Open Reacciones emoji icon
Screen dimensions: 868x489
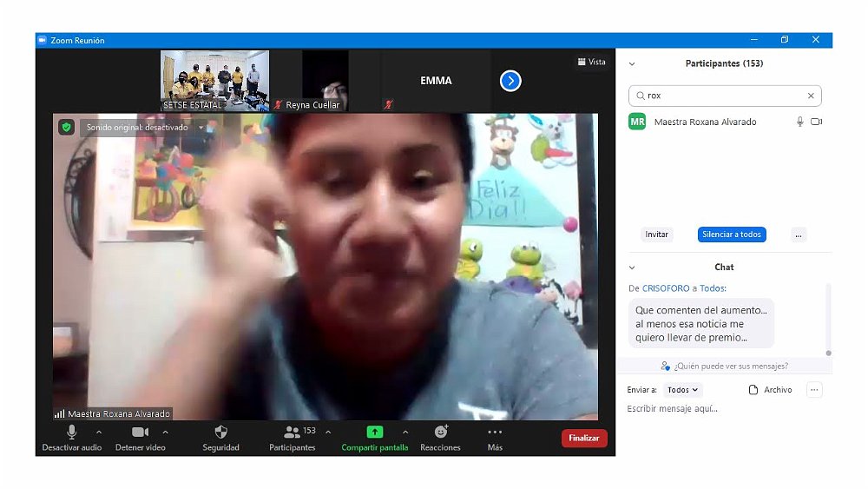[x=440, y=432]
